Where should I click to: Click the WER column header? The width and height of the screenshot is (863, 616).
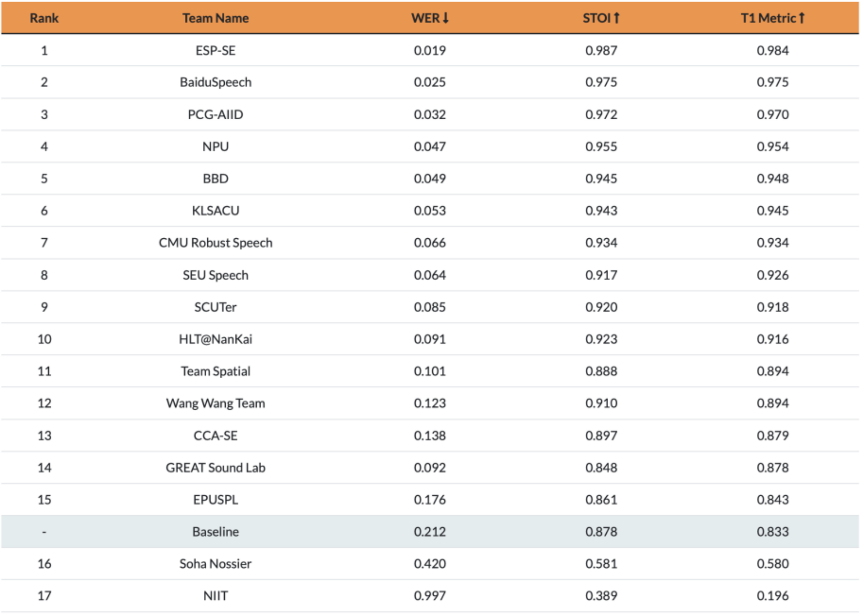click(x=430, y=18)
